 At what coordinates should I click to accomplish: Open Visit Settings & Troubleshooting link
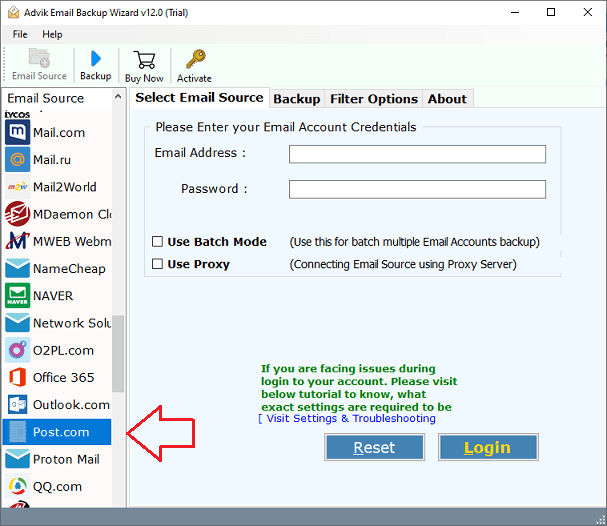pyautogui.click(x=350, y=418)
